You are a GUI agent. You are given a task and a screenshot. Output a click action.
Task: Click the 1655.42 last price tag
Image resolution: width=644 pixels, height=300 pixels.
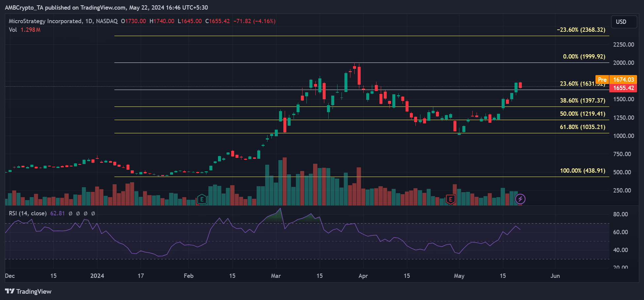tap(623, 88)
